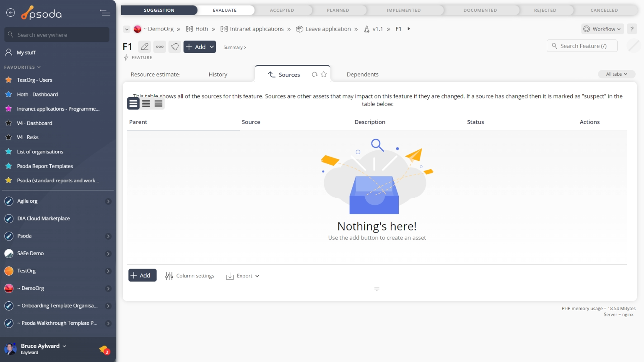Open Intranet applications - Programme favourite

[x=58, y=109]
